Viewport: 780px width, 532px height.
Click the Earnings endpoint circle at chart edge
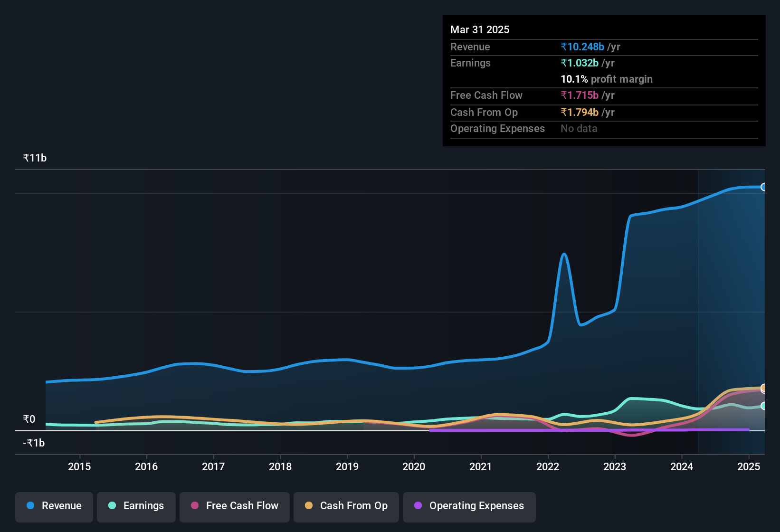[x=764, y=407]
